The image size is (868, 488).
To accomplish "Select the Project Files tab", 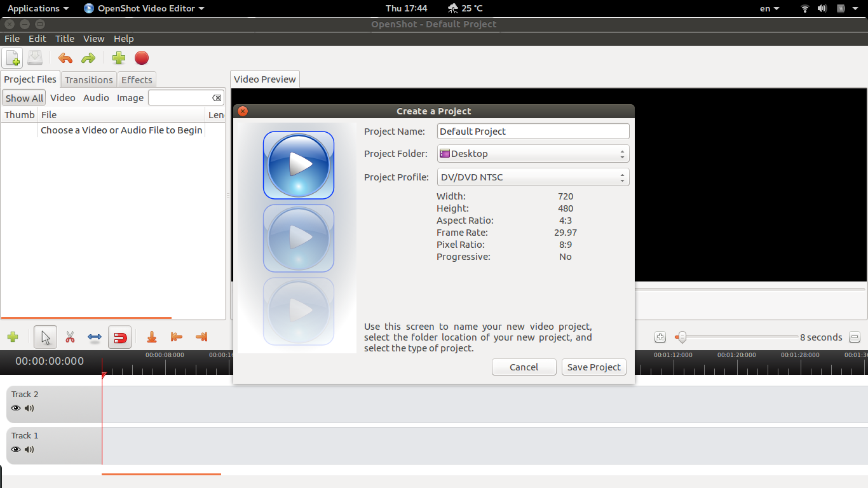I will (x=30, y=79).
